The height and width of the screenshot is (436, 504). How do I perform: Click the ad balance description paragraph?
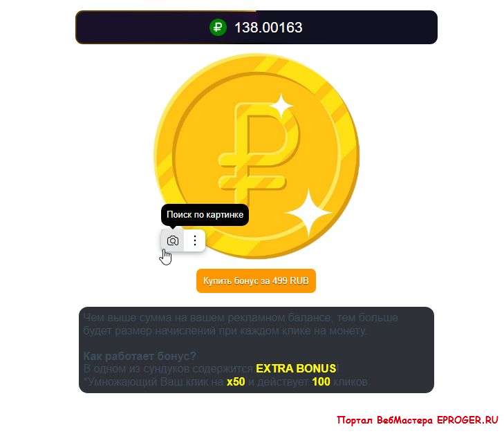point(241,324)
